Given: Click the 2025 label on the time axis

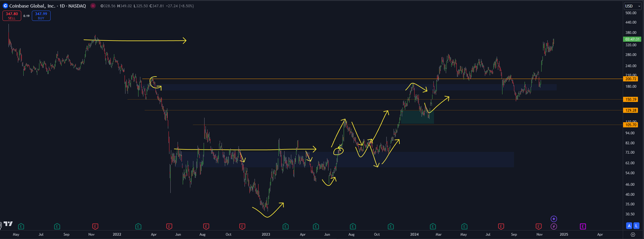Looking at the screenshot, I should coord(563,235).
